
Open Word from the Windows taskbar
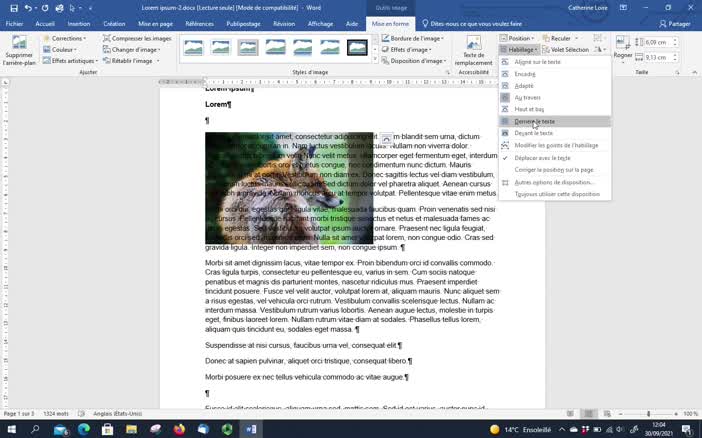point(251,429)
